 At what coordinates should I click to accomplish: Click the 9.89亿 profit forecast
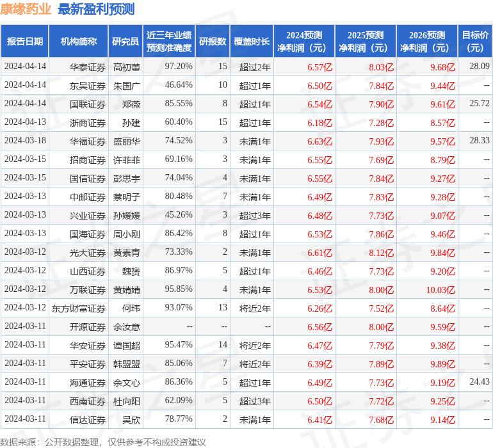(442, 364)
